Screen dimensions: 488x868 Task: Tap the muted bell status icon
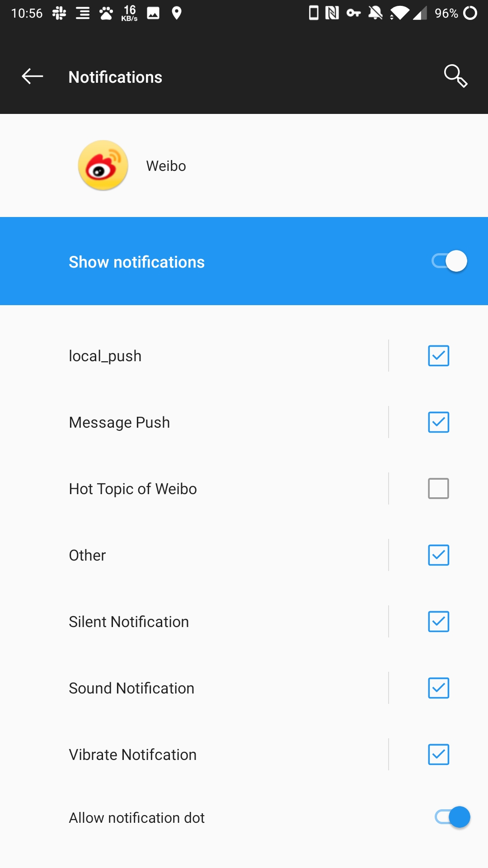click(x=375, y=13)
